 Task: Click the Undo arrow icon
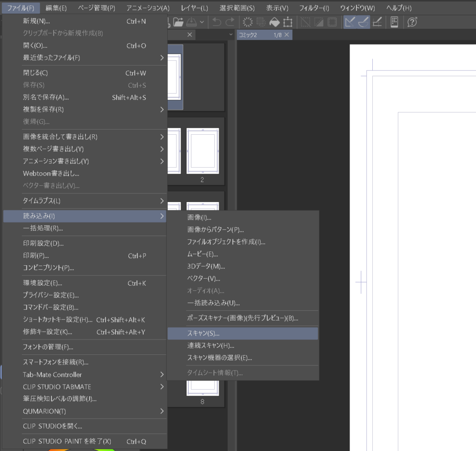[217, 22]
